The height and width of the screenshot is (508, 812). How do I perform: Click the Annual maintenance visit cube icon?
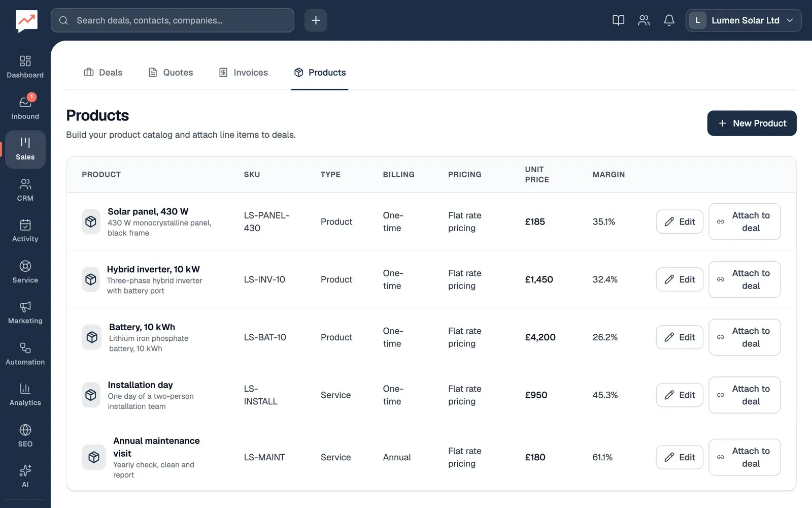[94, 457]
